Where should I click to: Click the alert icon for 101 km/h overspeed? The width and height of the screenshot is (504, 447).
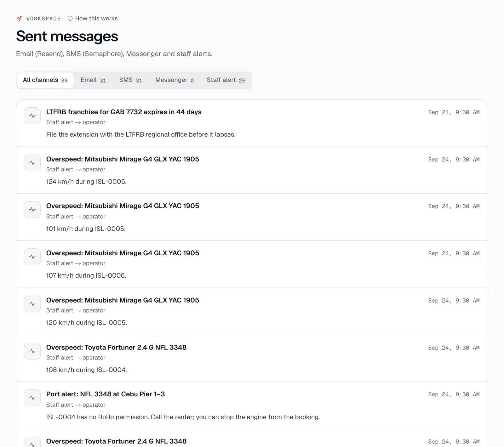32,210
